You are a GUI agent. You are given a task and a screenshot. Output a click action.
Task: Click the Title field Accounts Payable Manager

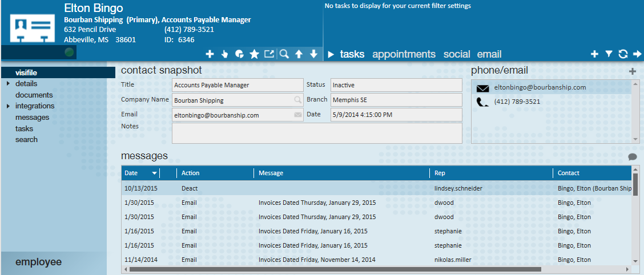(x=238, y=85)
